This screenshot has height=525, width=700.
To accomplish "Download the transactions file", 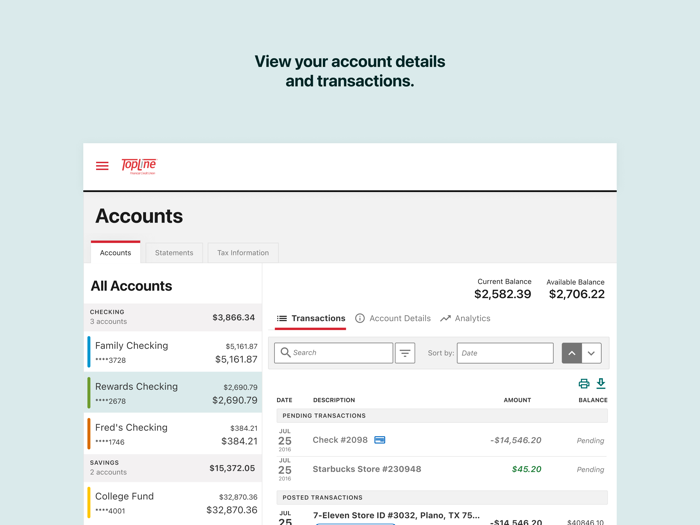I will [x=601, y=383].
